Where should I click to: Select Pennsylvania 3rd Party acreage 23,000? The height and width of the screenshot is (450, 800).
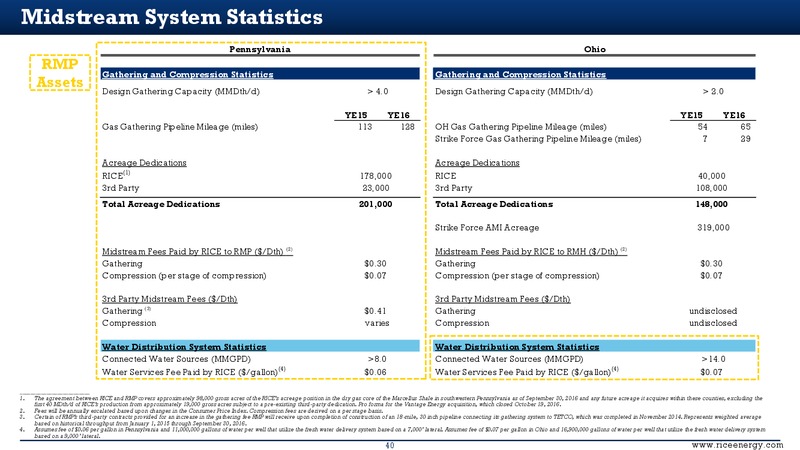[x=376, y=188]
